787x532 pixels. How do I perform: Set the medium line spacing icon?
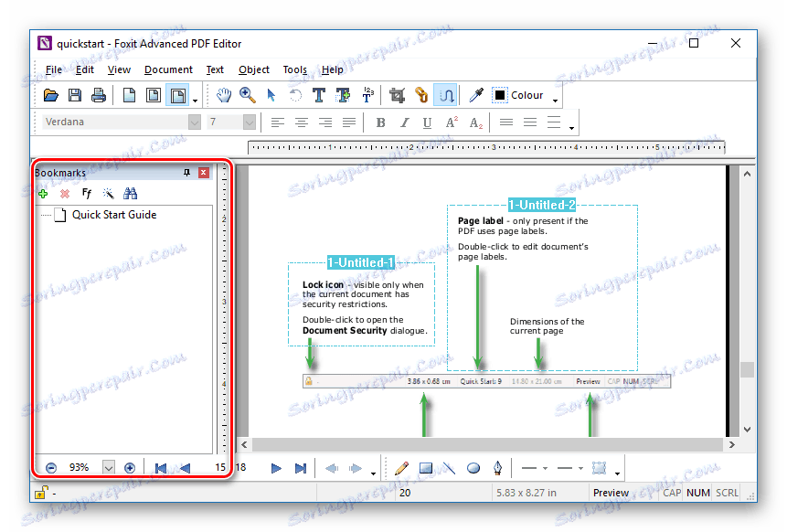[x=530, y=122]
